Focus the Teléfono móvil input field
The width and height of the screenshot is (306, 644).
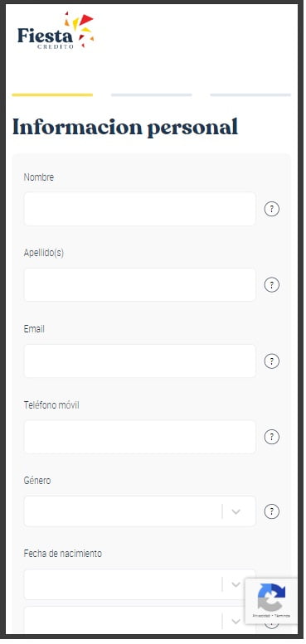pos(139,437)
